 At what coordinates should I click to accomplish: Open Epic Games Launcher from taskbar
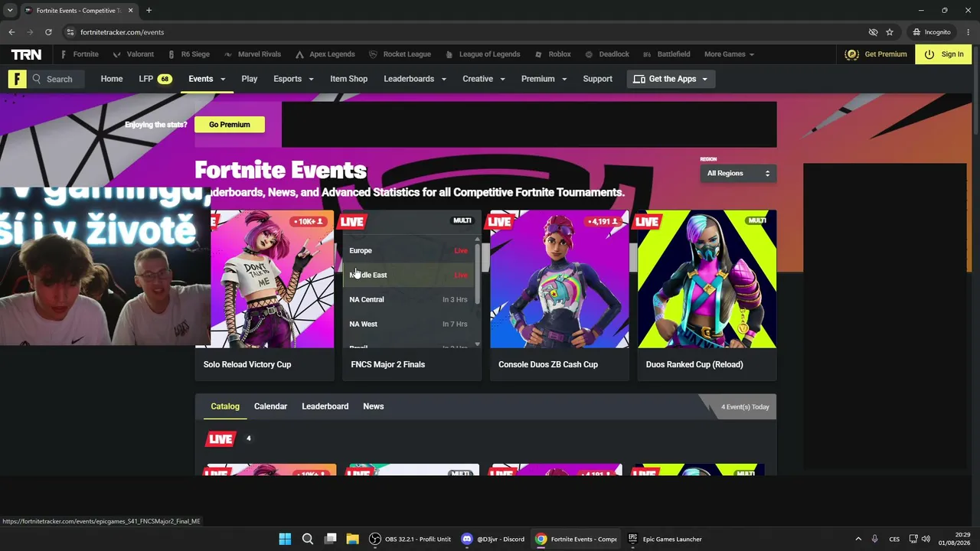[x=665, y=539]
